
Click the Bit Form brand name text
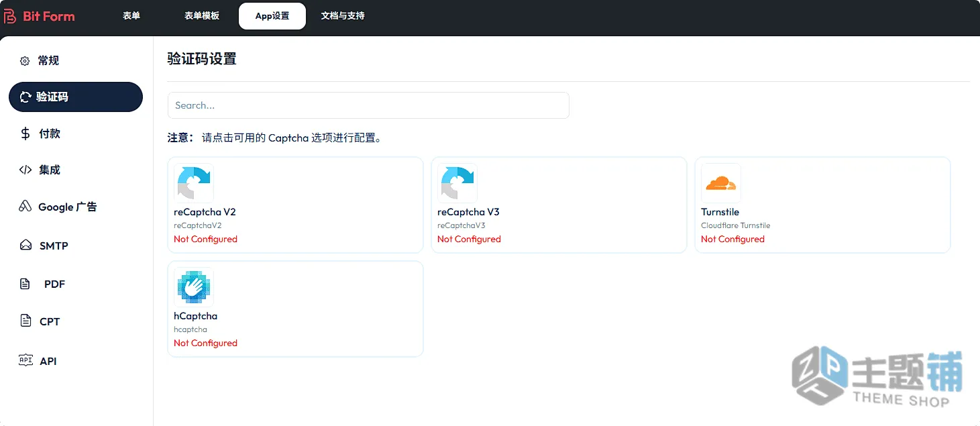(49, 16)
